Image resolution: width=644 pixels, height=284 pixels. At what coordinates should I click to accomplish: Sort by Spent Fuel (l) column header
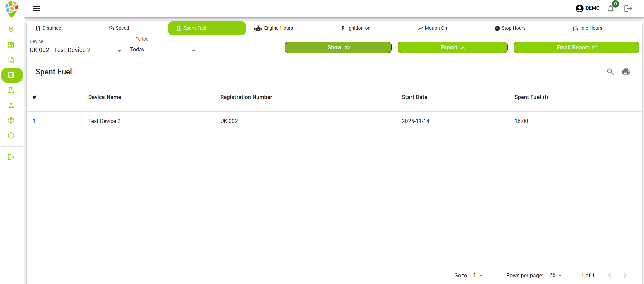pyautogui.click(x=531, y=97)
